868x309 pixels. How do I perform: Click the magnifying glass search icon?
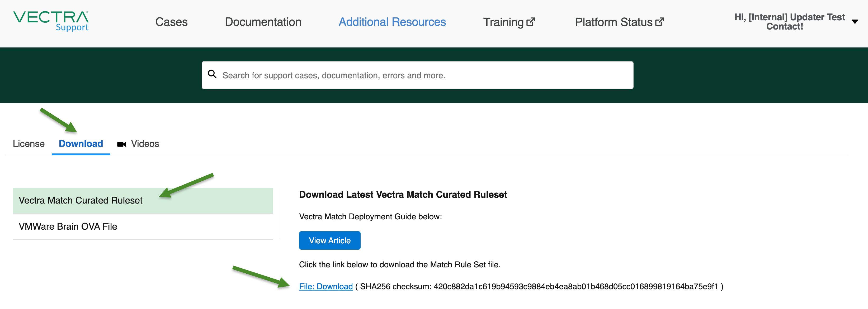(x=212, y=74)
